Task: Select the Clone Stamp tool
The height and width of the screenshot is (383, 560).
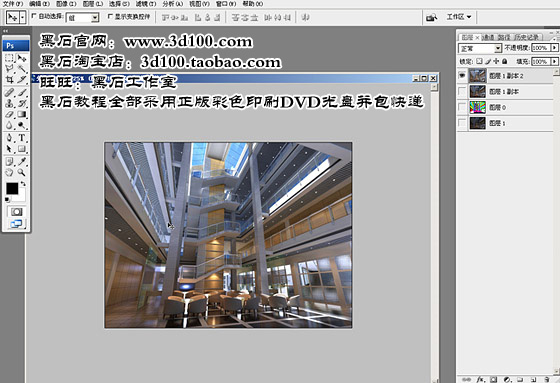Action: (10, 103)
